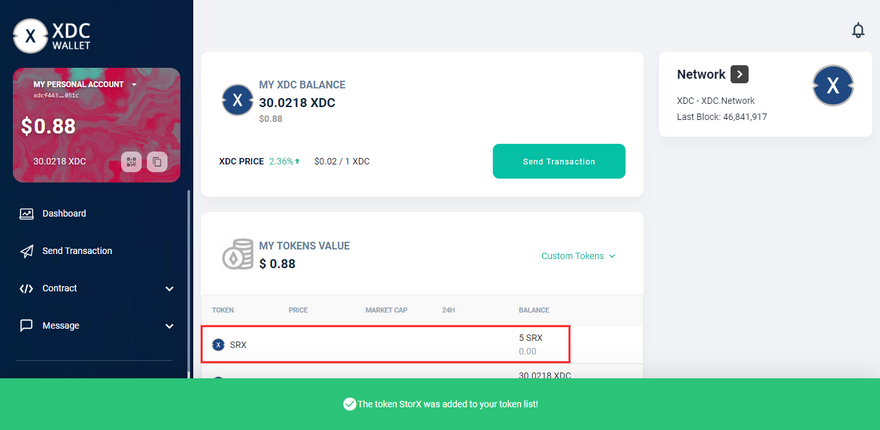The width and height of the screenshot is (880, 430).
Task: Click the token coins stack icon
Action: point(237,254)
